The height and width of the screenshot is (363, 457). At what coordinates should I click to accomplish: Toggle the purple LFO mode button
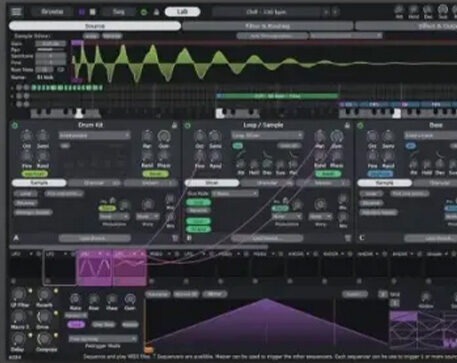click(x=76, y=324)
